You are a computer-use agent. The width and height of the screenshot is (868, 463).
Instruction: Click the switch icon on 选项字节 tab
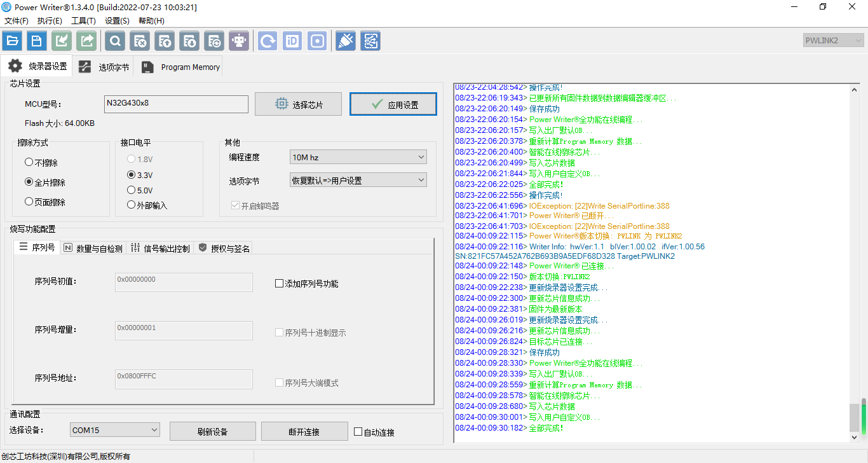(85, 67)
